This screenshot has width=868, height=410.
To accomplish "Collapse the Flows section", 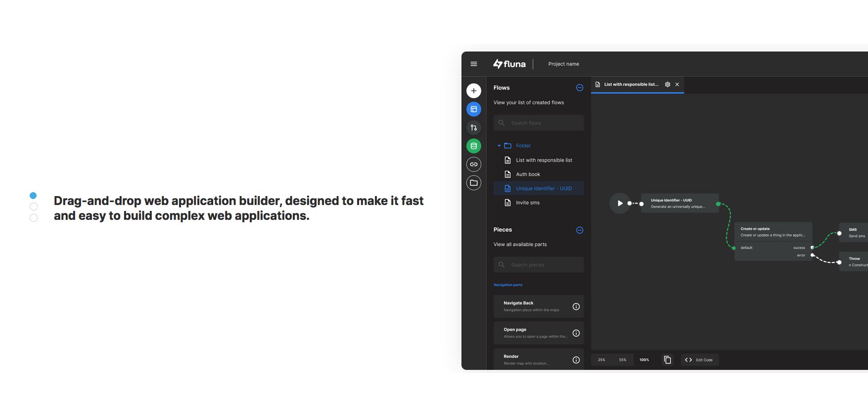I will pos(580,88).
